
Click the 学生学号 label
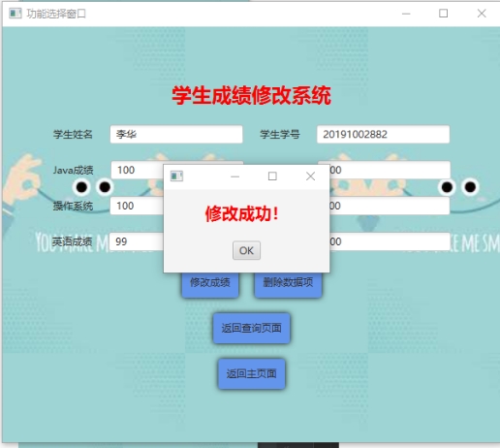coord(280,134)
